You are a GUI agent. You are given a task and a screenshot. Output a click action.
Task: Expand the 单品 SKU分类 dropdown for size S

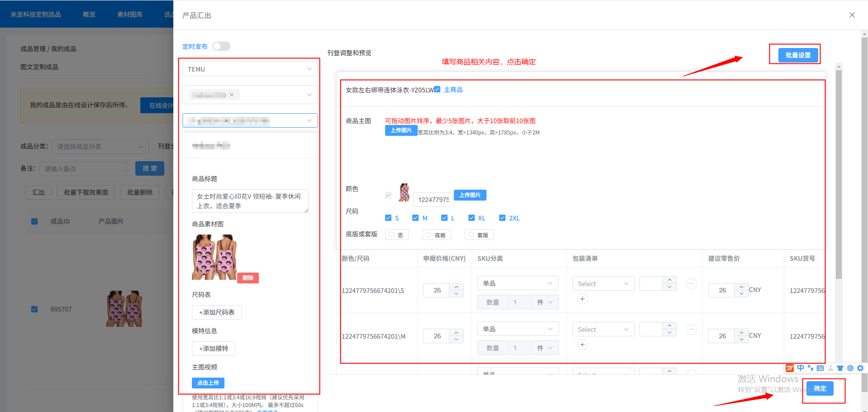click(x=518, y=283)
